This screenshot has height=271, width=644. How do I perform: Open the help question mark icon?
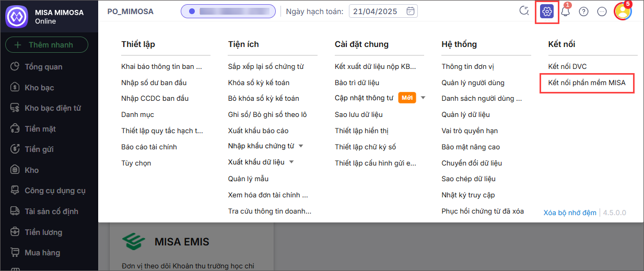tap(584, 11)
